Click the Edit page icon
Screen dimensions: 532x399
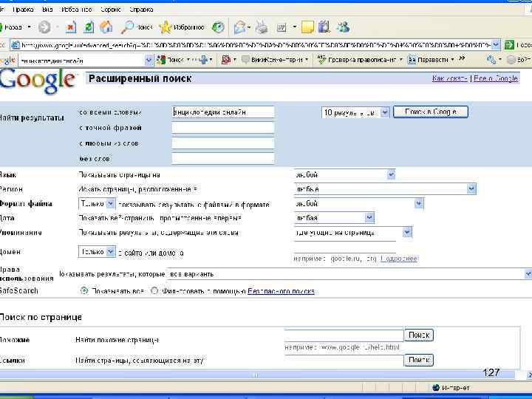(282, 27)
